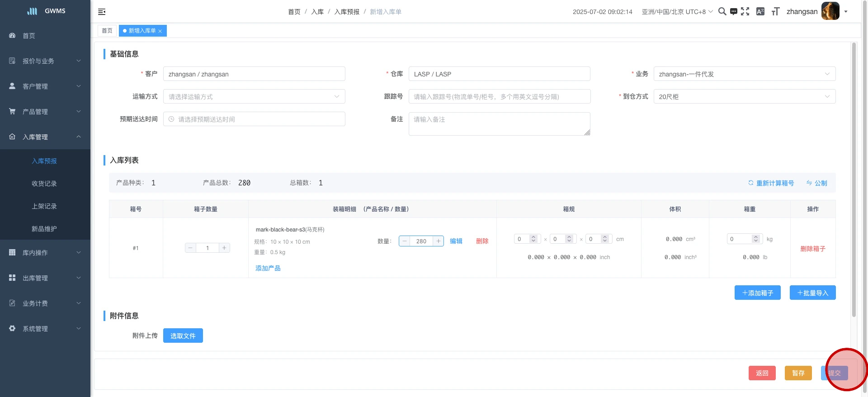Viewport: 868px width, 397px height.
Task: Toggle units with 公制 switch
Action: click(816, 183)
